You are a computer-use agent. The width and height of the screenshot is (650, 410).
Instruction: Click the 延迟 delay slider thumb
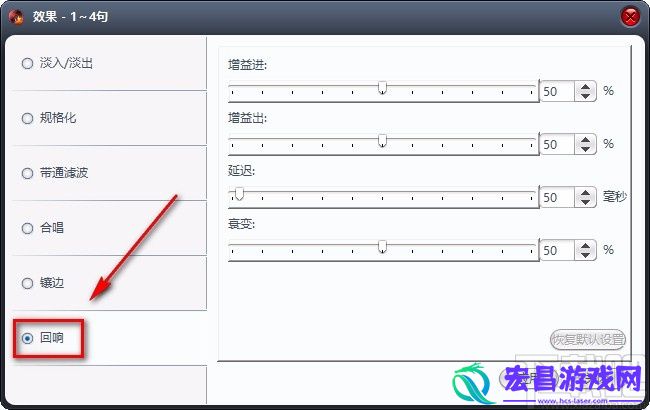239,194
